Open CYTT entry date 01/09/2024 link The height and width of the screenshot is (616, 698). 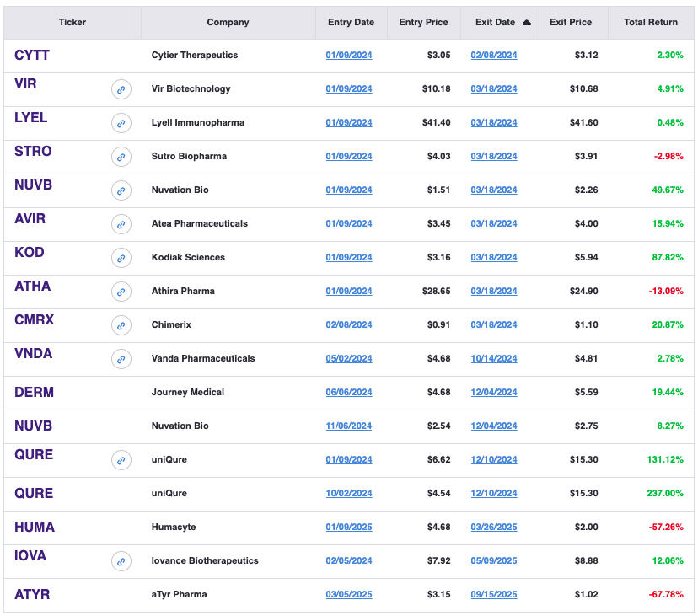[349, 56]
